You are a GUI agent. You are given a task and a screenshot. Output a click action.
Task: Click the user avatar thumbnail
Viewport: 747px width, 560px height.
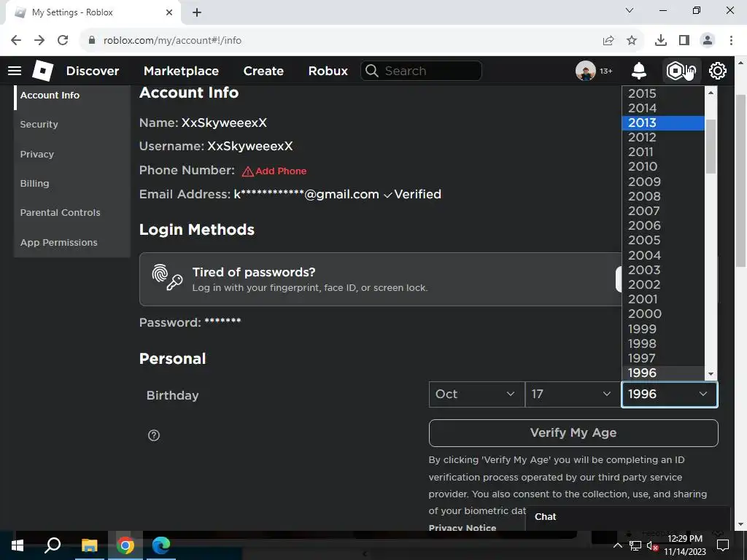pos(586,71)
